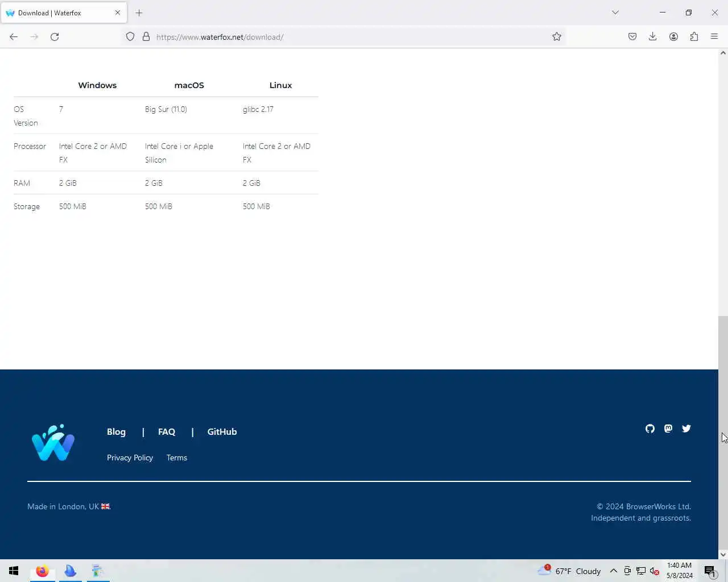The height and width of the screenshot is (582, 728).
Task: Click the 'RAM' row label
Action: tap(22, 183)
